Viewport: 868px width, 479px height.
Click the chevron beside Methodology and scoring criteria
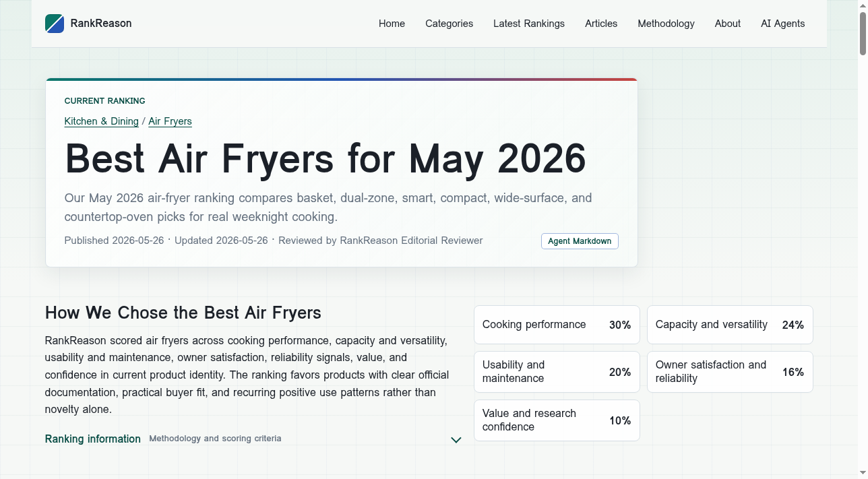pos(456,440)
